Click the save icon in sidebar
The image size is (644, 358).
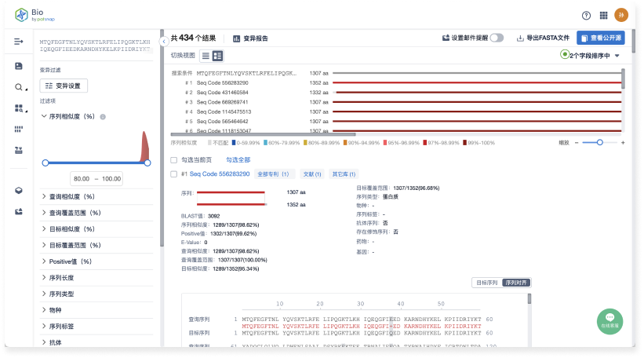19,66
